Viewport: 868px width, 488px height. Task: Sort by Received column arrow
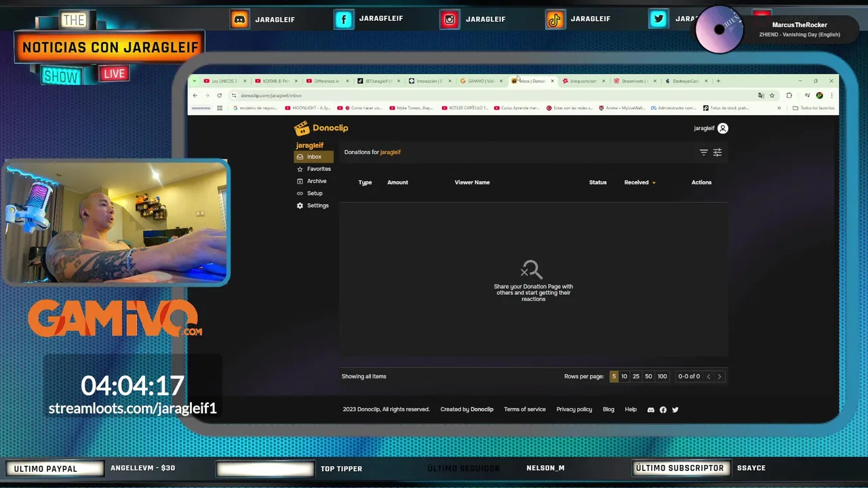coord(654,182)
